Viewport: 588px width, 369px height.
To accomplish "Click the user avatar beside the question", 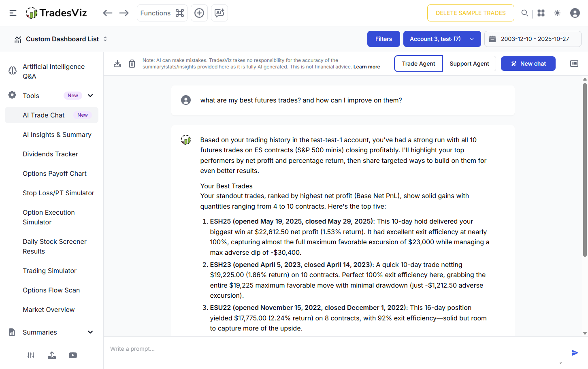I will (186, 100).
